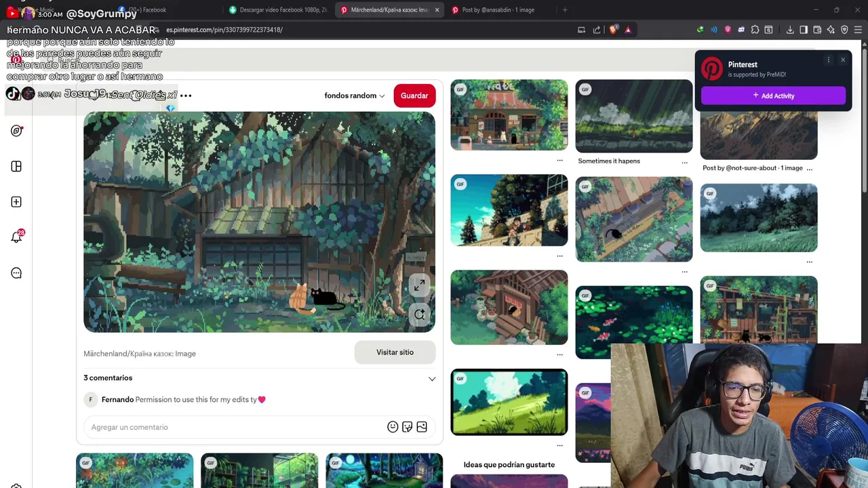This screenshot has width=868, height=488.
Task: Open the notifications bell with 28 badge
Action: click(16, 237)
